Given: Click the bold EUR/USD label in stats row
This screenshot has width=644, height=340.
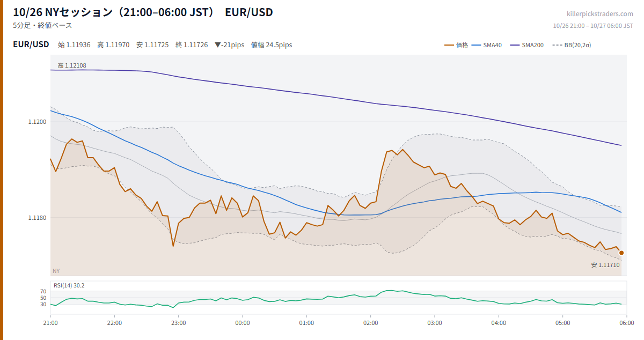Looking at the screenshot, I should coord(31,45).
